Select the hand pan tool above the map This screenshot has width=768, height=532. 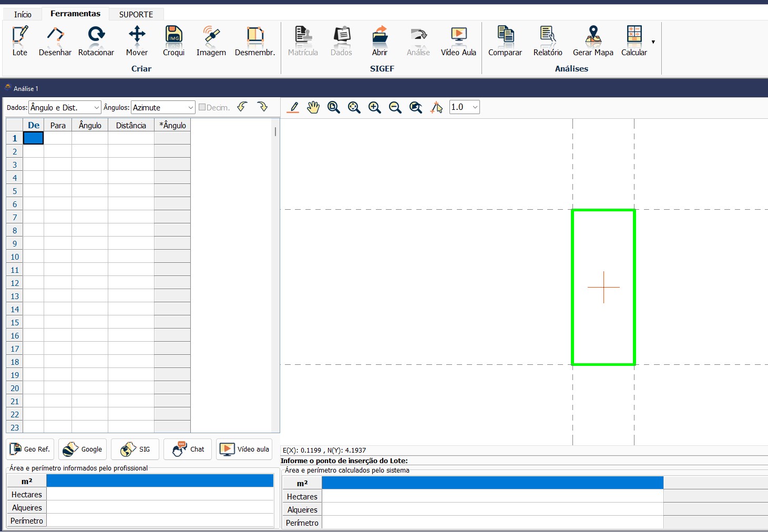coord(313,107)
